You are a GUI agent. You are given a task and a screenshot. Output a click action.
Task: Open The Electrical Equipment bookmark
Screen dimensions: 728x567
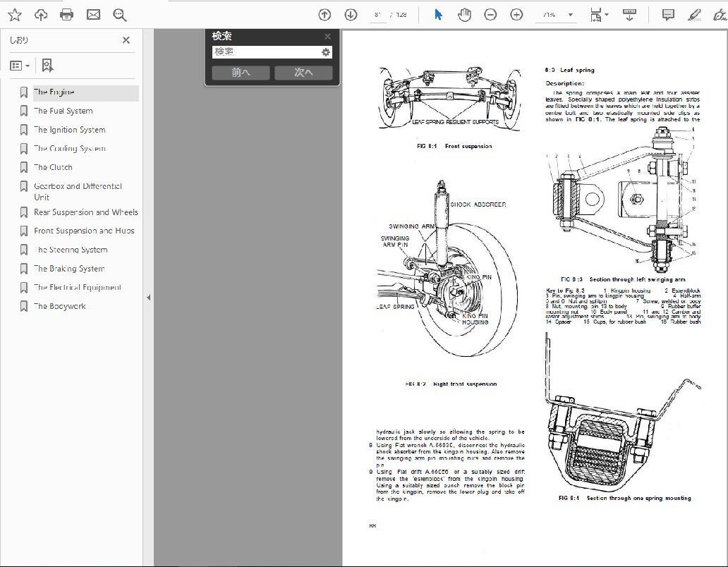point(78,287)
